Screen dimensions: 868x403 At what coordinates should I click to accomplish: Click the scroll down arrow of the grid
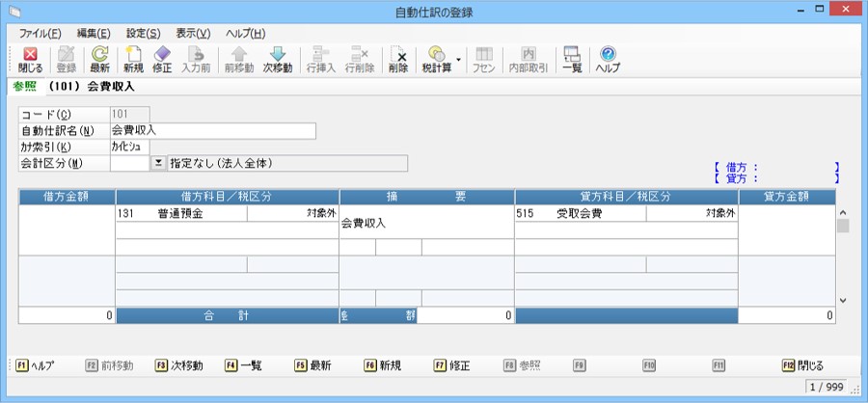tap(842, 300)
